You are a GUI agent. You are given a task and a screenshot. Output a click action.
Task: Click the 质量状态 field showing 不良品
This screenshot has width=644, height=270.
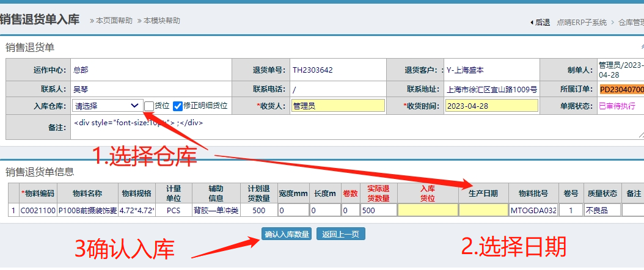(x=602, y=210)
